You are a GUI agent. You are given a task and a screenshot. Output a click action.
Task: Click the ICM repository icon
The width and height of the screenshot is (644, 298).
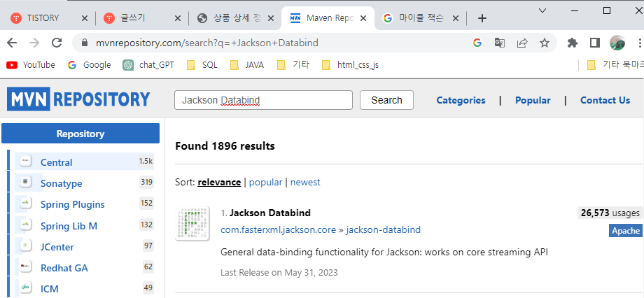pyautogui.click(x=26, y=288)
